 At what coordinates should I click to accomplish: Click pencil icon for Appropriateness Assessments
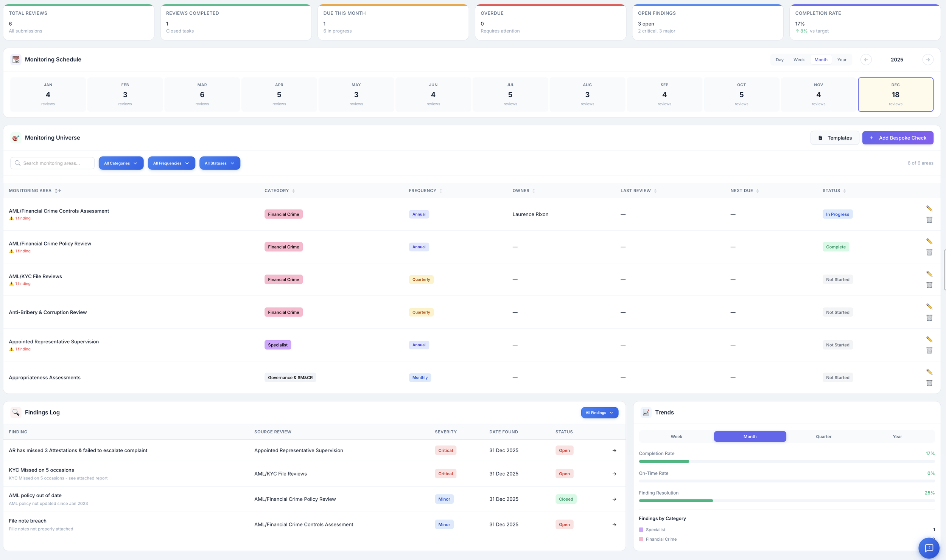pyautogui.click(x=929, y=372)
